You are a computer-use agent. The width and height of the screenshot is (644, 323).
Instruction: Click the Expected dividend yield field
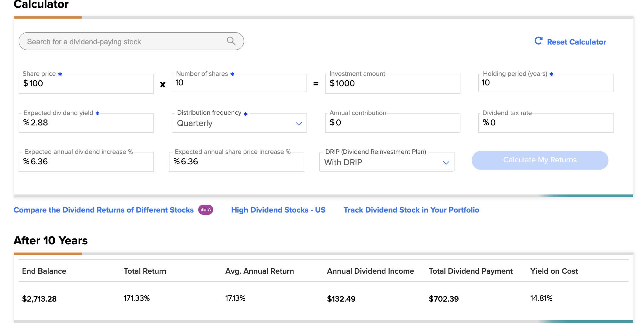click(86, 123)
